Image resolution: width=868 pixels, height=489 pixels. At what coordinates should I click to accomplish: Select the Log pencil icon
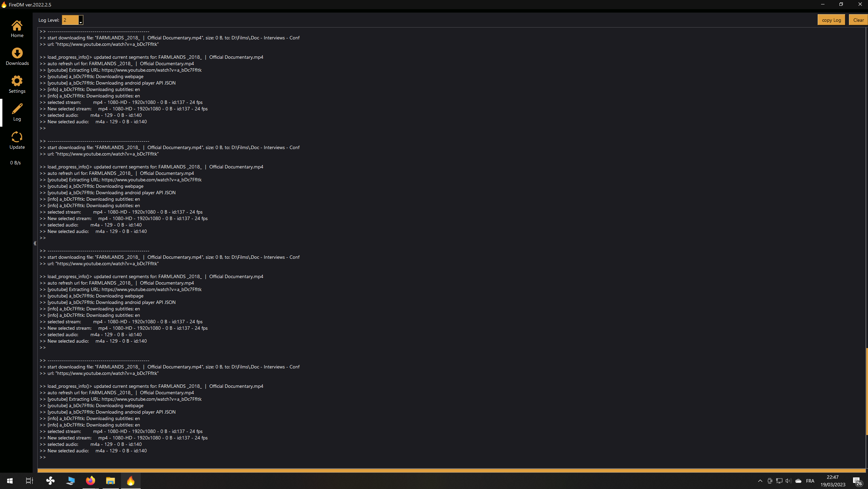pos(17,112)
